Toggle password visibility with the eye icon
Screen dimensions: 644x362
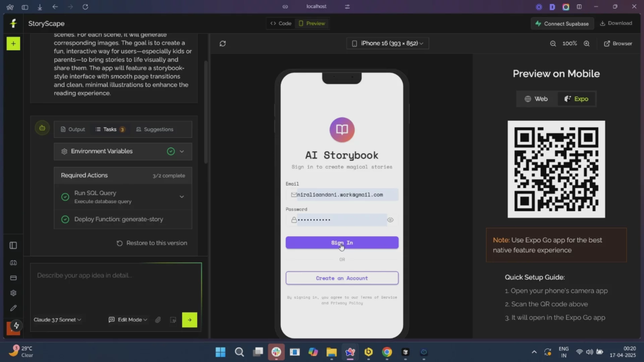pyautogui.click(x=390, y=220)
